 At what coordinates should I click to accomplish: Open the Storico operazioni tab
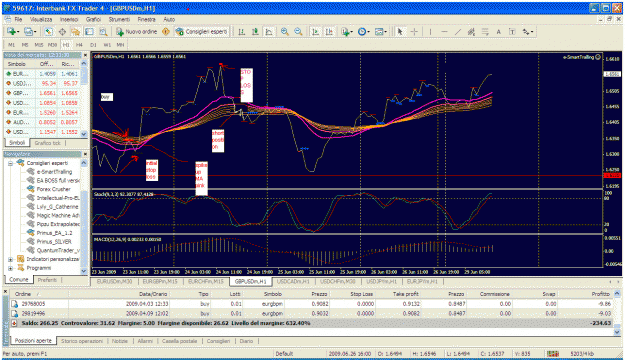tap(82, 341)
